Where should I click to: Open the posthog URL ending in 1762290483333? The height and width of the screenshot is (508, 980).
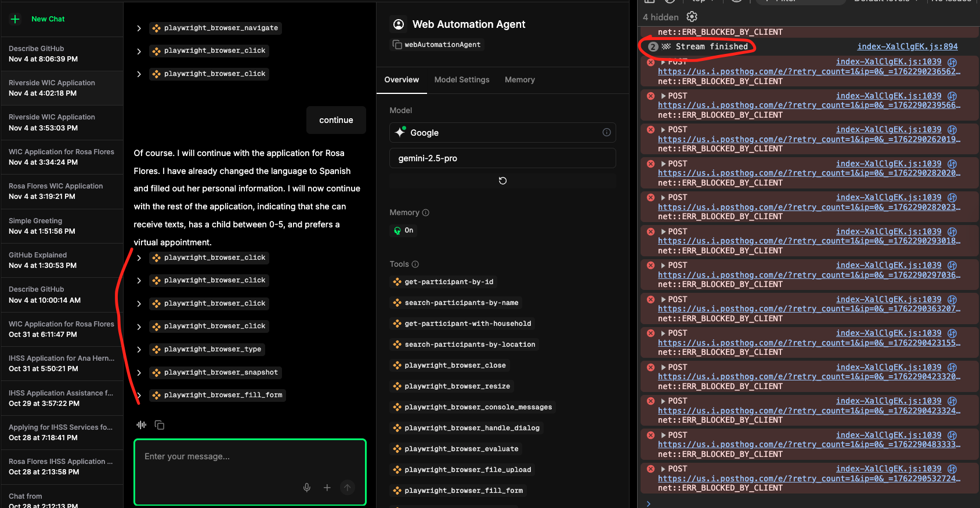pyautogui.click(x=809, y=445)
